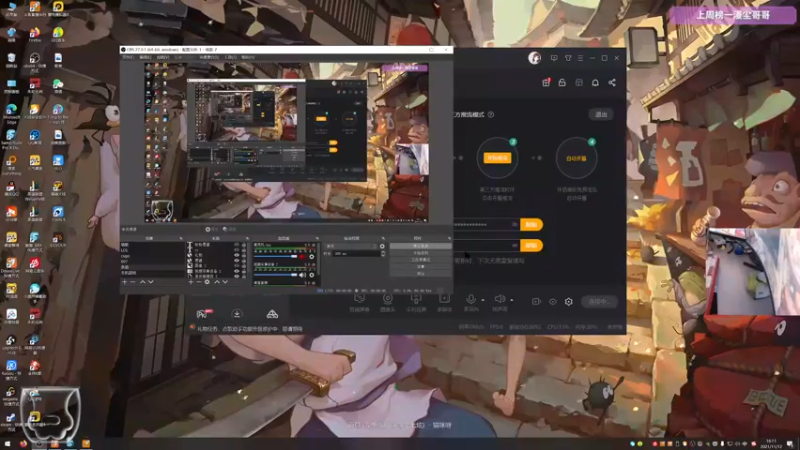Open settings gear of second mixer channel

tap(312, 275)
